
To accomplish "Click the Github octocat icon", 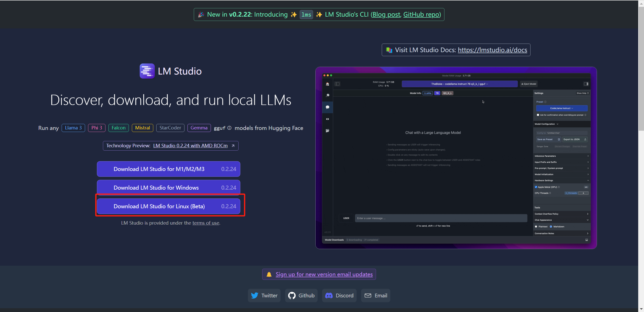I will 292,295.
